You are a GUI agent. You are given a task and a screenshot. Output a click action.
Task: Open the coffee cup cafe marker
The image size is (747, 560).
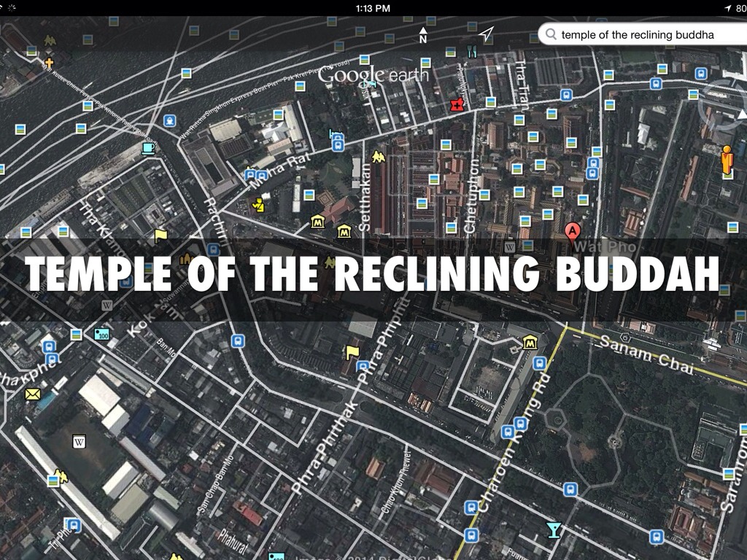point(148,147)
